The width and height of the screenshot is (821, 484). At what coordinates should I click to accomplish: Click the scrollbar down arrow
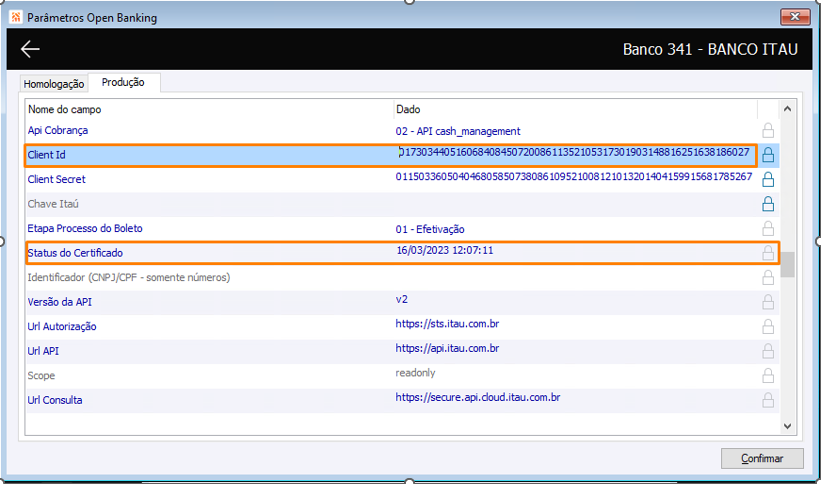click(x=787, y=426)
